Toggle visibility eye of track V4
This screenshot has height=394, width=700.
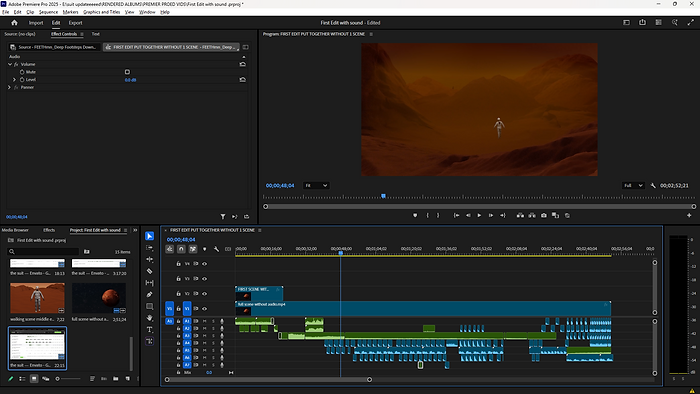click(204, 264)
